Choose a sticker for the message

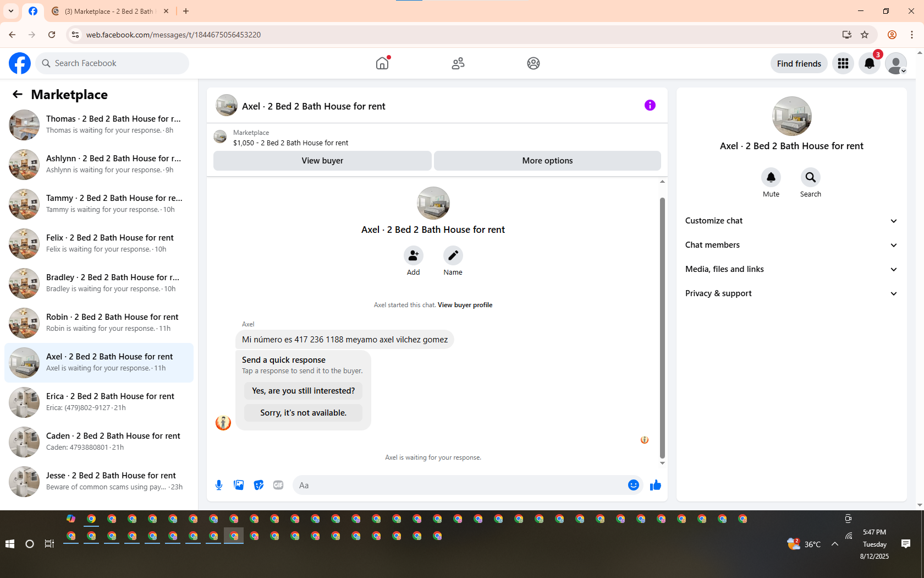[258, 485]
